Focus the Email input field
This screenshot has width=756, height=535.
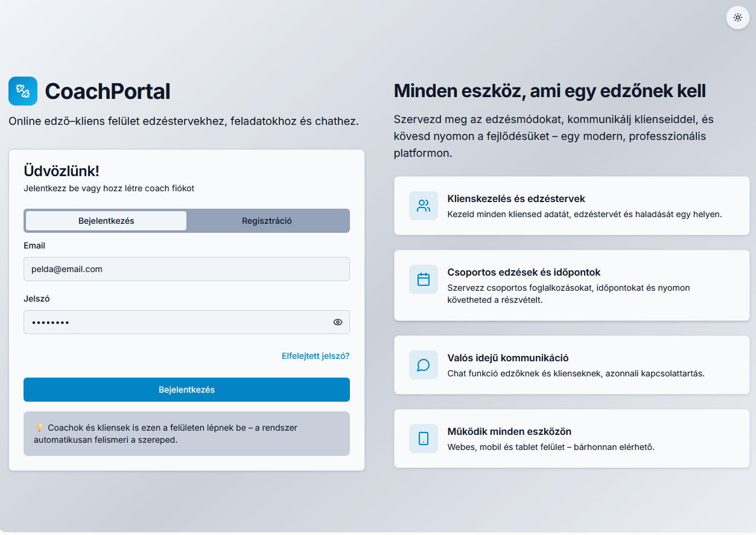pos(186,269)
